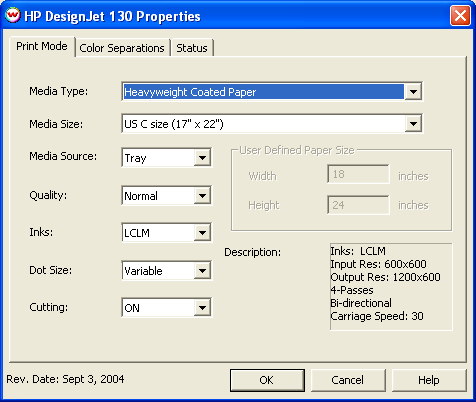Click the Cutting label
Screen dimensions: 476x402
[x=49, y=307]
